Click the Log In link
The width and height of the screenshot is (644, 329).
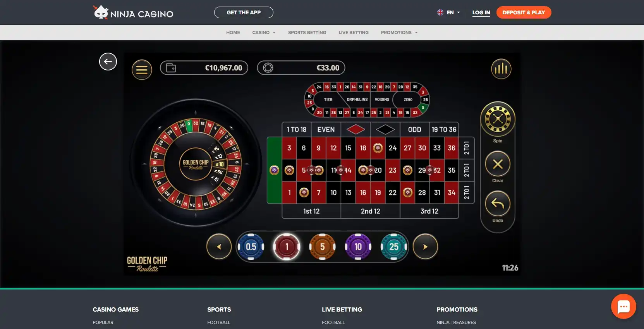point(481,12)
